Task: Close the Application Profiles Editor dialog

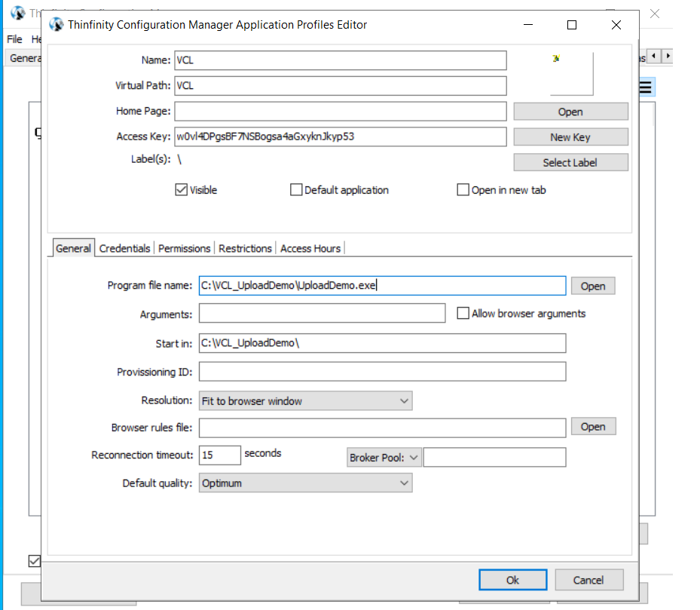Action: (x=616, y=25)
